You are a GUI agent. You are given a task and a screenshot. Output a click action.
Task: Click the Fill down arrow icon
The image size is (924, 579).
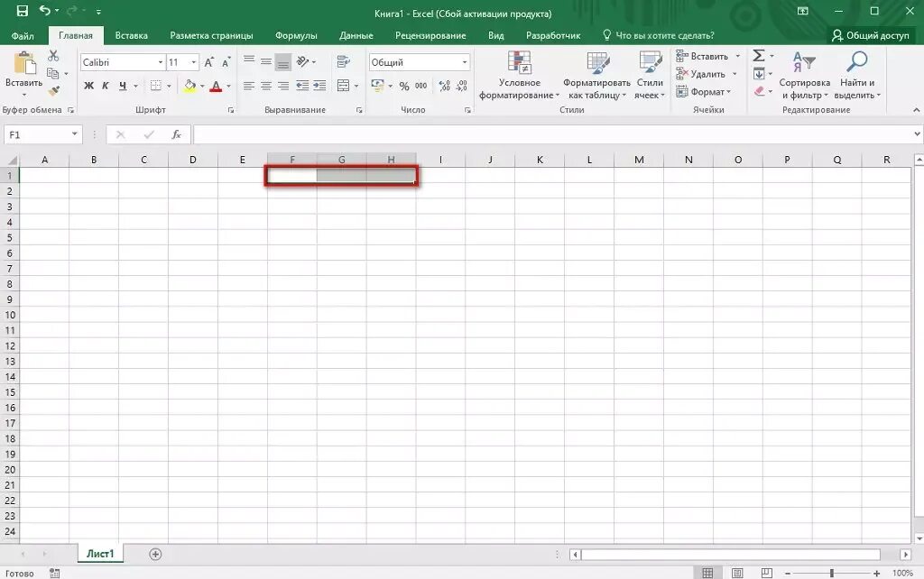coord(759,74)
